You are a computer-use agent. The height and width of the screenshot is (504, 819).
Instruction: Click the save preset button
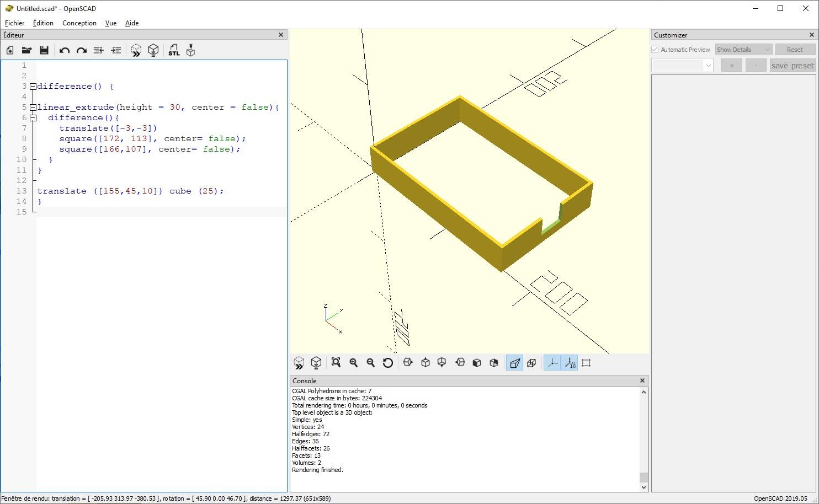(x=793, y=66)
